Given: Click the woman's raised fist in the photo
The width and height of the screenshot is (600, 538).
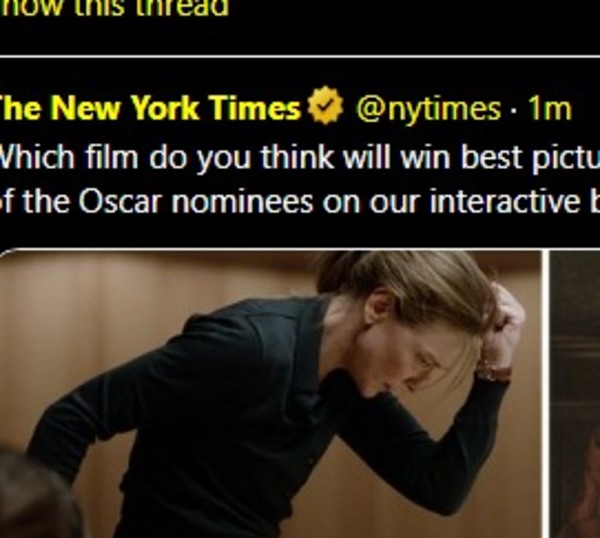Looking at the screenshot, I should 503,318.
